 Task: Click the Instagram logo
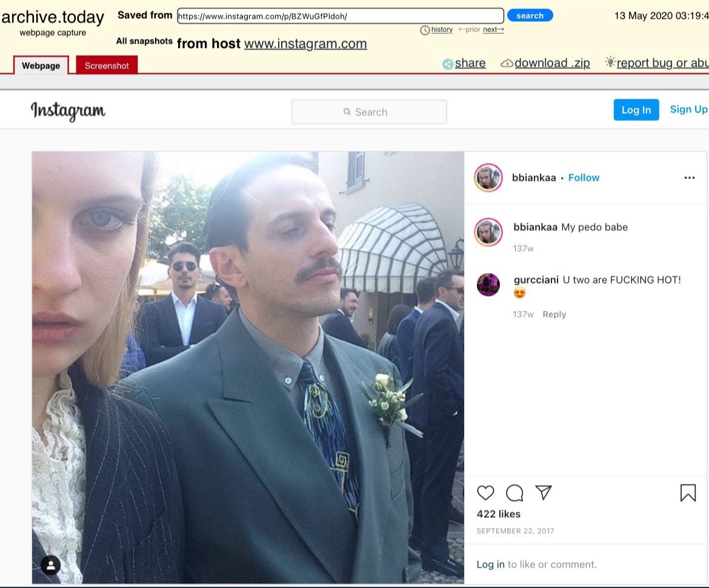[x=68, y=111]
